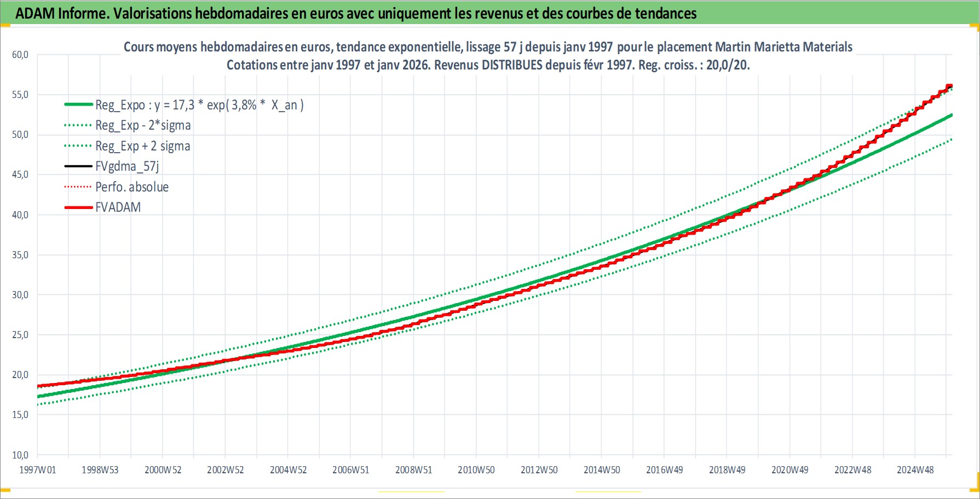This screenshot has height=499, width=980.
Task: Select the 'Reg_Exp - 2*sigma' legend label
Action: click(x=143, y=125)
